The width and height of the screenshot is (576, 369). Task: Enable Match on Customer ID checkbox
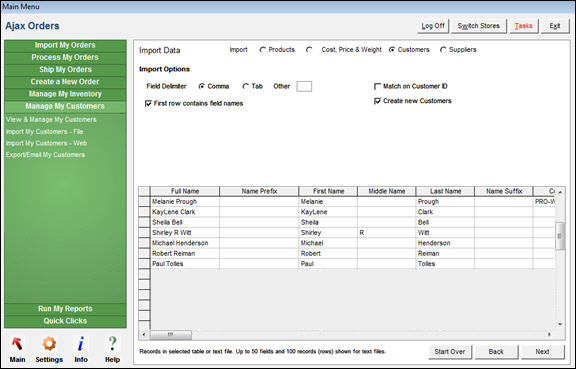[377, 86]
